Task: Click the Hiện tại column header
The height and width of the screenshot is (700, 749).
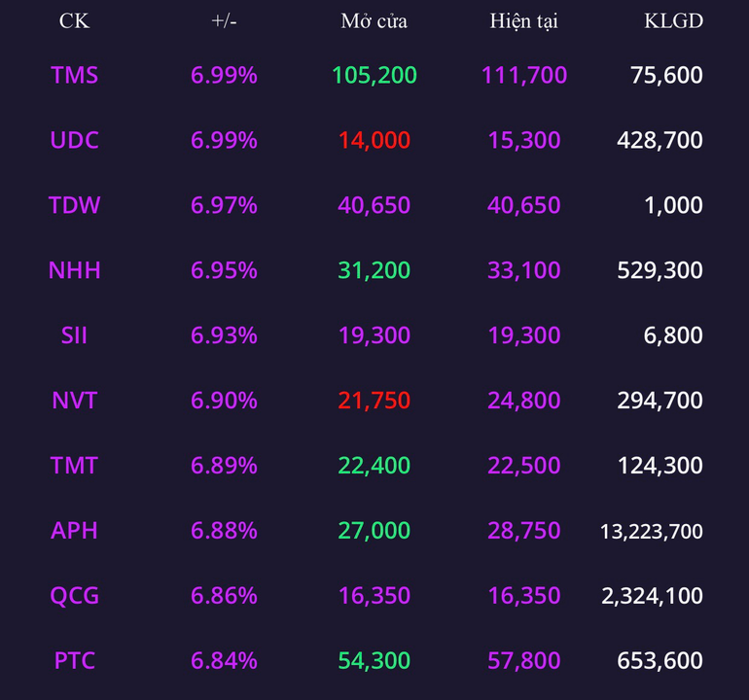Action: pos(524,21)
